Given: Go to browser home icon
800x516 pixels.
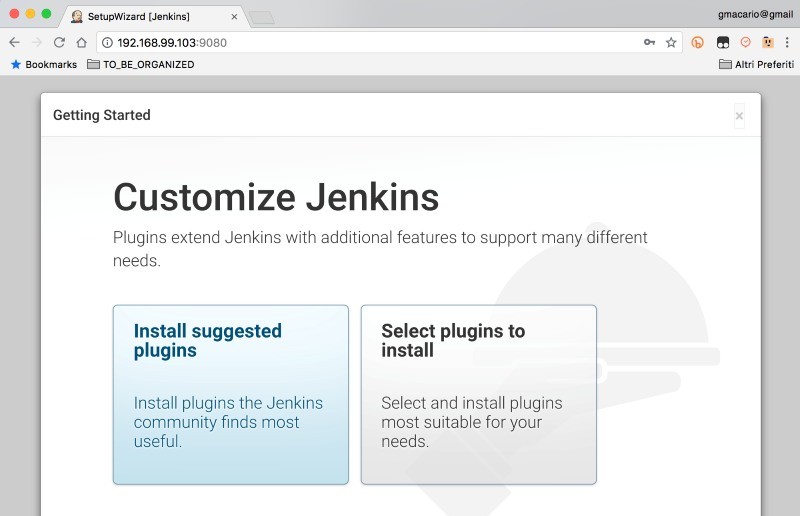Looking at the screenshot, I should tap(82, 42).
